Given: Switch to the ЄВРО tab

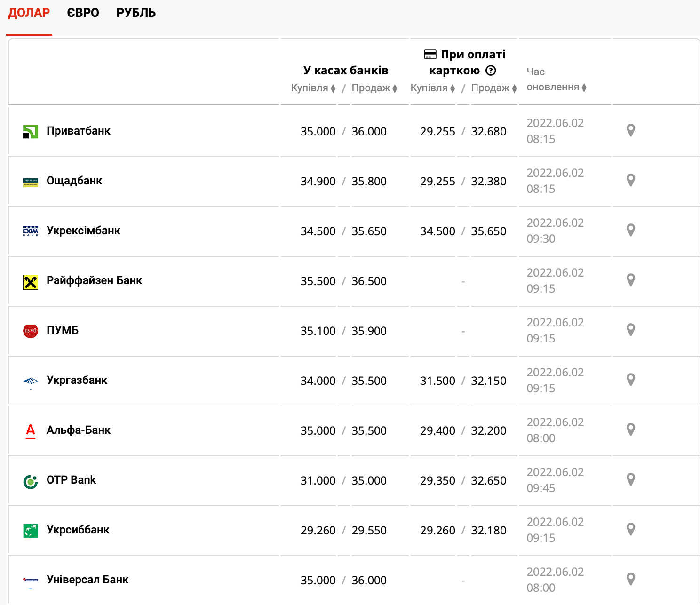Looking at the screenshot, I should point(83,13).
